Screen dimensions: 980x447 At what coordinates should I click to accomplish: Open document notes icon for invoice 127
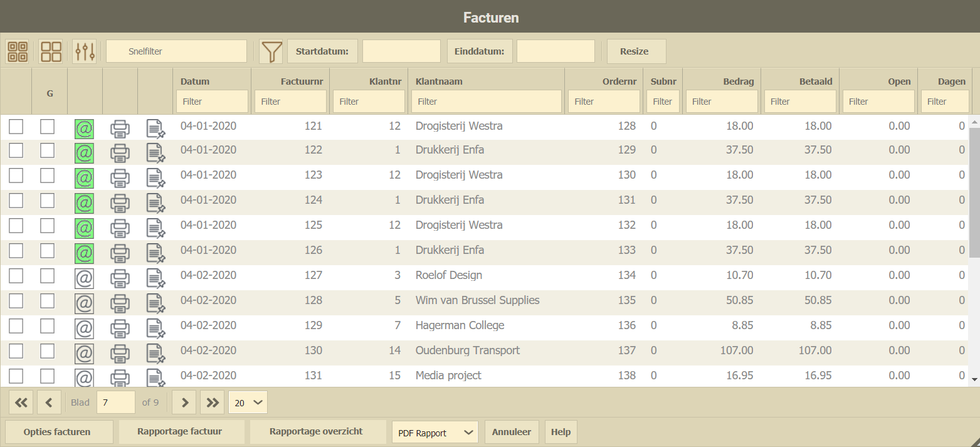click(155, 278)
